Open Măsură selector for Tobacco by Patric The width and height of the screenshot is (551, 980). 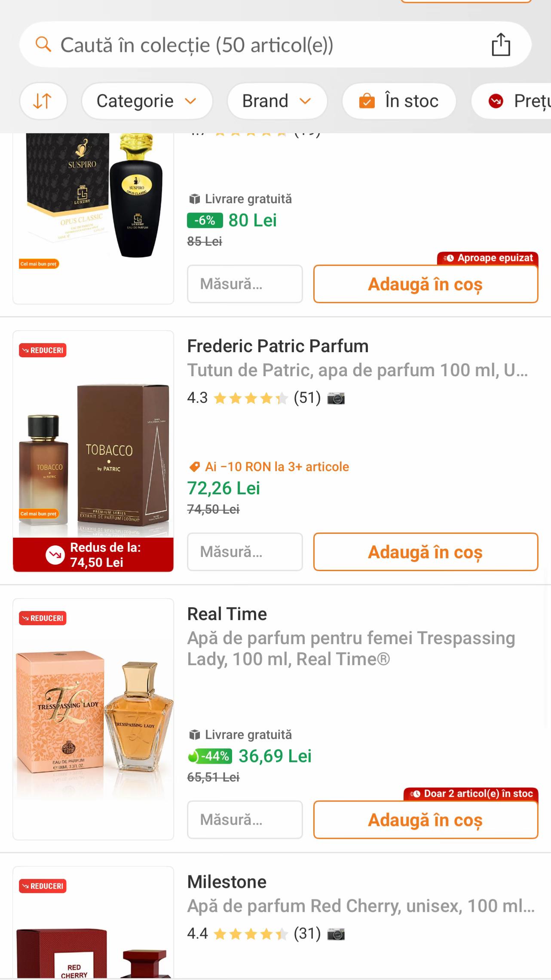click(245, 552)
